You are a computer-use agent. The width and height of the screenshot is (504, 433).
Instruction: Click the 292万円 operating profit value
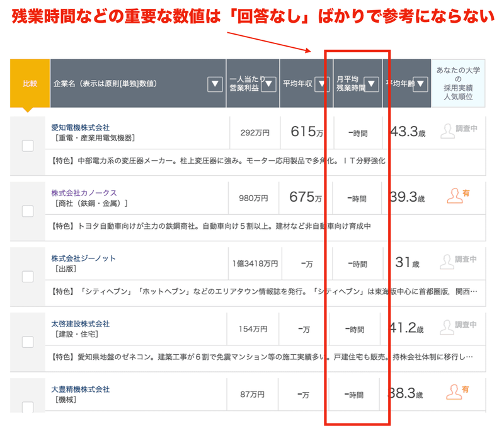coord(255,133)
